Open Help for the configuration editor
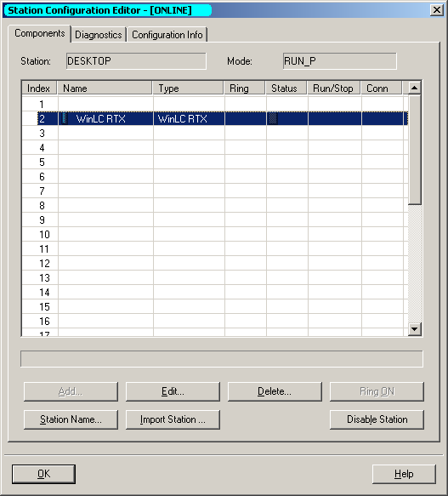This screenshot has width=448, height=496. click(x=404, y=474)
